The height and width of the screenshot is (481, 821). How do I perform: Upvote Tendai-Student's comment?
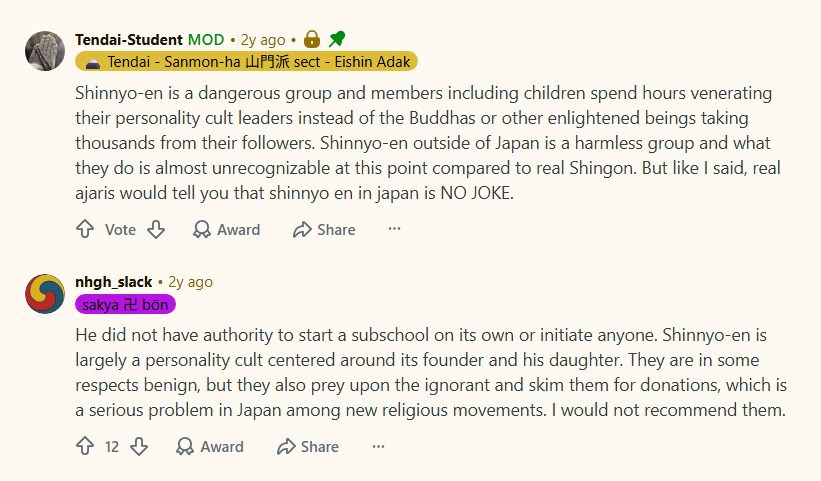(x=85, y=229)
